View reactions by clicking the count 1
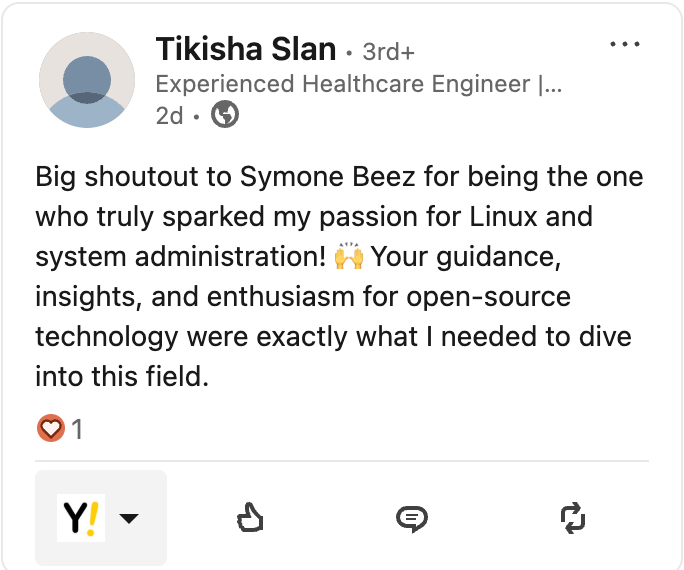Viewport: 684px width, 570px height. pyautogui.click(x=77, y=429)
